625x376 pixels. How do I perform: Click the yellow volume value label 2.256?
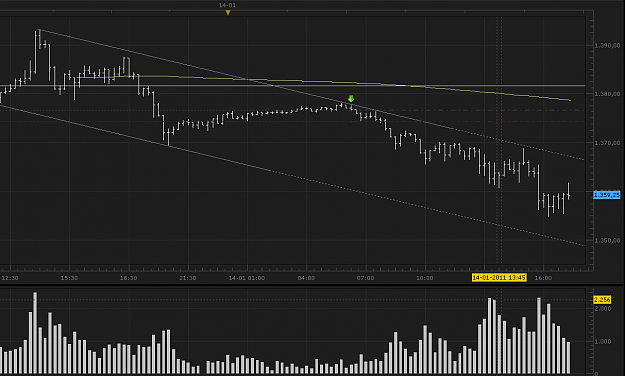602,299
